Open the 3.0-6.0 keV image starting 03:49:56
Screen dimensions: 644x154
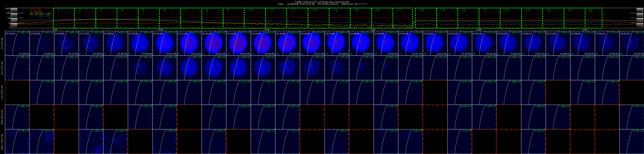pyautogui.click(x=386, y=43)
